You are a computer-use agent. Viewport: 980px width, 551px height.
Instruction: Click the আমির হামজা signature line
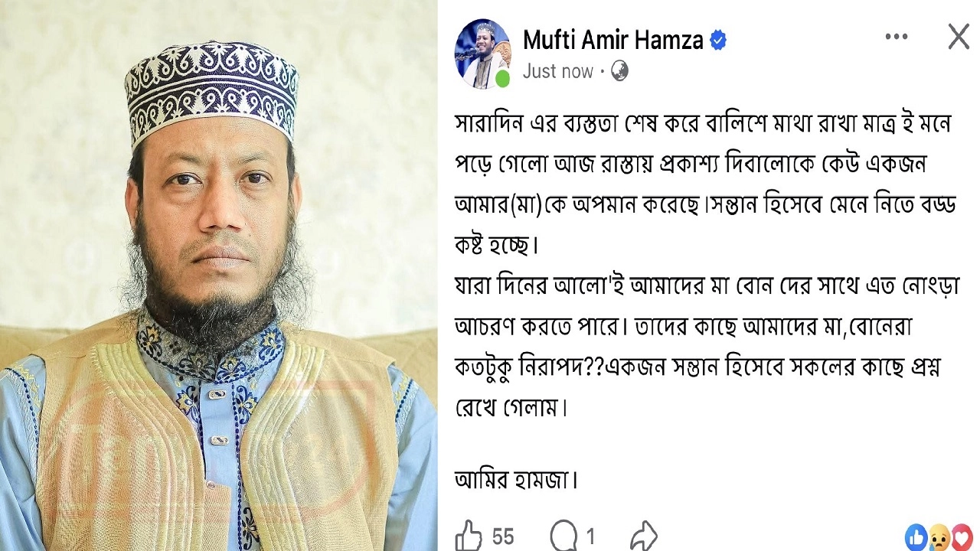tap(516, 480)
